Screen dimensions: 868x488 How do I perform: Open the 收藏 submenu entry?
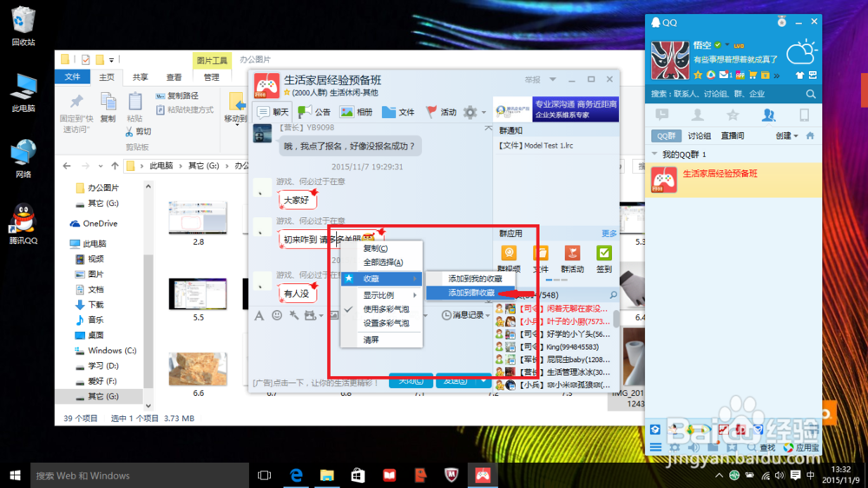tap(381, 279)
